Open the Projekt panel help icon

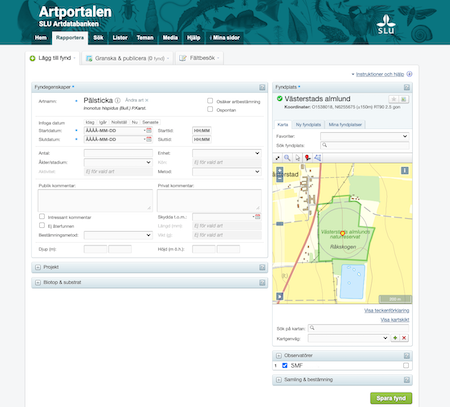pyautogui.click(x=262, y=267)
